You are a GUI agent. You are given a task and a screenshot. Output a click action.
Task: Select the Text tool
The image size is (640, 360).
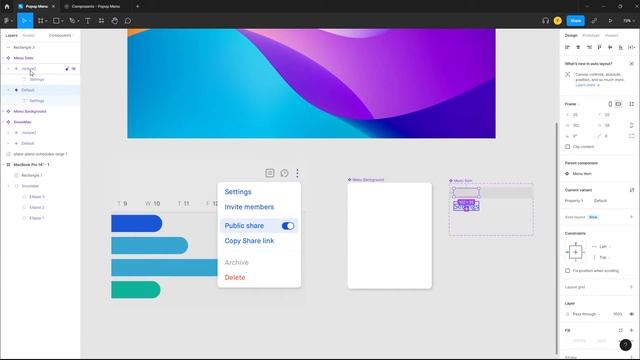tap(88, 21)
